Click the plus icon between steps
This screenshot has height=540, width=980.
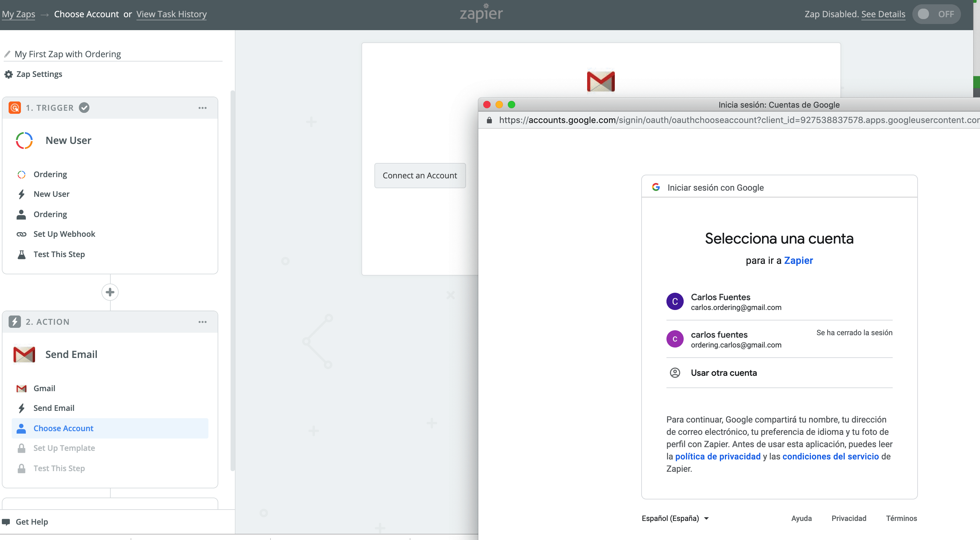tap(110, 292)
